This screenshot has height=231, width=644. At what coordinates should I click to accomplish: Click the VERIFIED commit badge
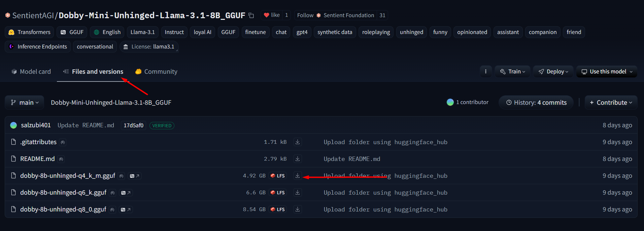[162, 126]
